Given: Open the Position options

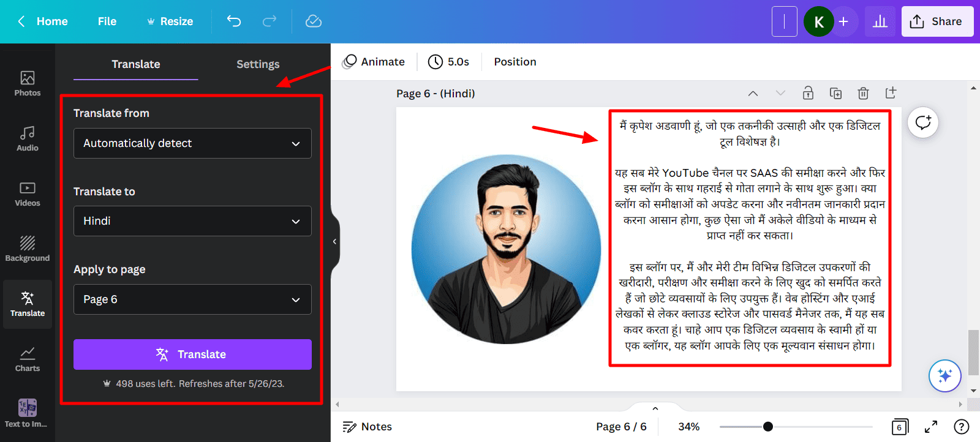Looking at the screenshot, I should pyautogui.click(x=515, y=62).
